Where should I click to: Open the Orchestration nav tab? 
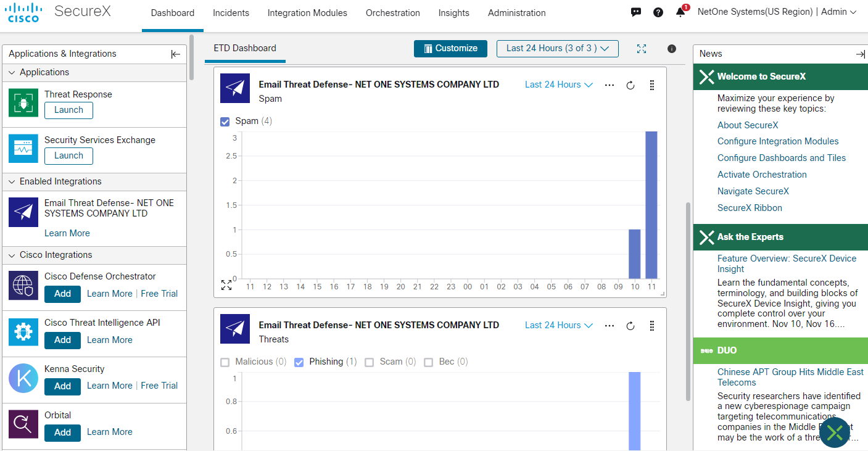click(x=393, y=13)
